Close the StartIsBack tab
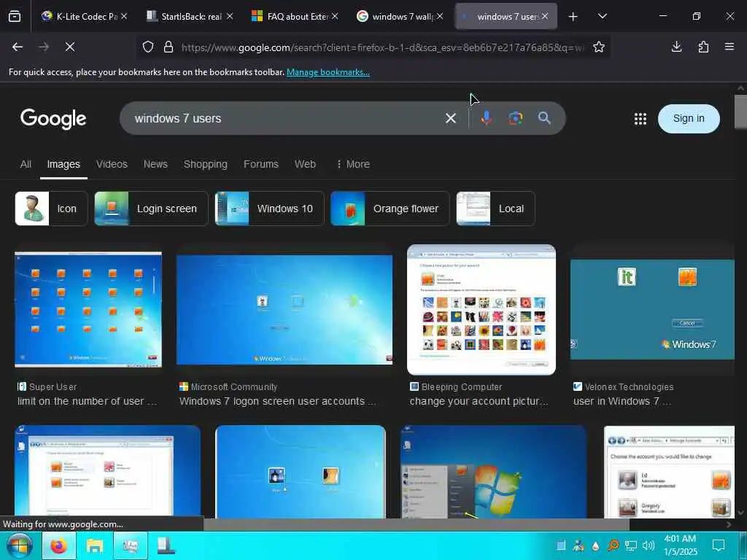This screenshot has height=560, width=747. pyautogui.click(x=230, y=16)
